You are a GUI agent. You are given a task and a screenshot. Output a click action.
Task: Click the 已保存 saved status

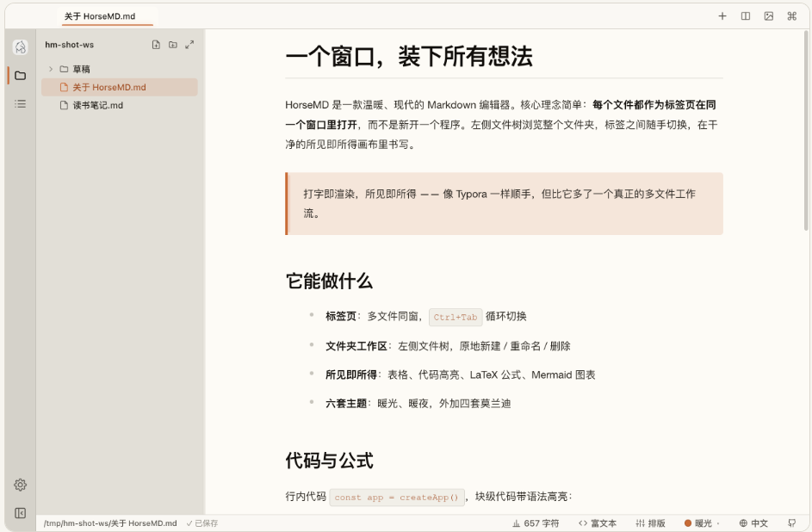[x=202, y=523]
